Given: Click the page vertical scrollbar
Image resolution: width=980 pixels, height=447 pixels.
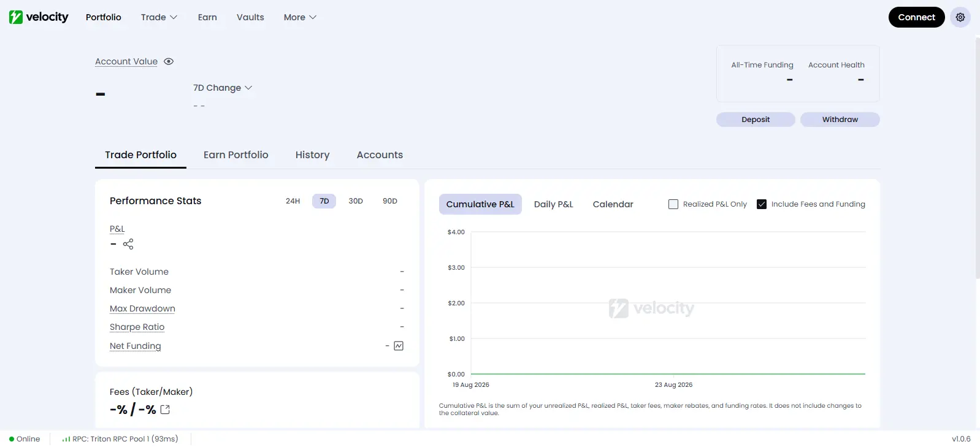Looking at the screenshot, I should click(x=978, y=159).
